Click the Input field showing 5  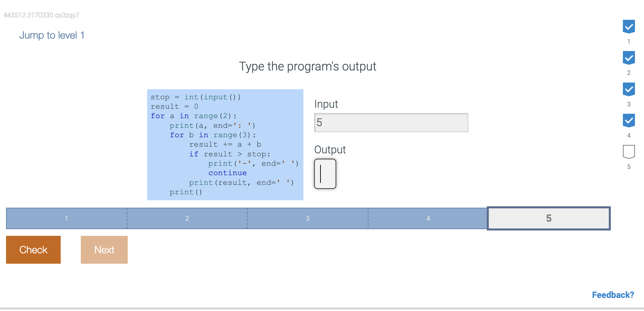(391, 123)
